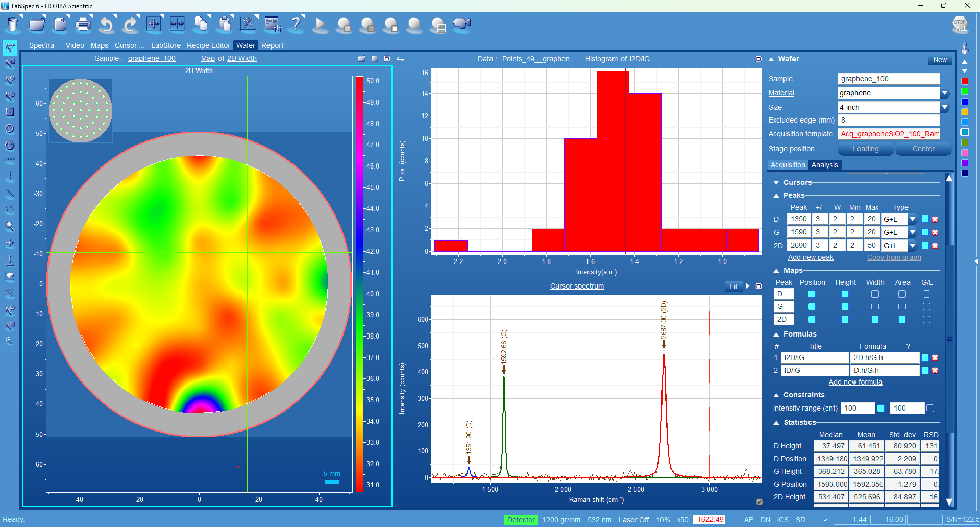The height and width of the screenshot is (527, 980).
Task: Enable the G Area map checkbox
Action: pos(902,306)
